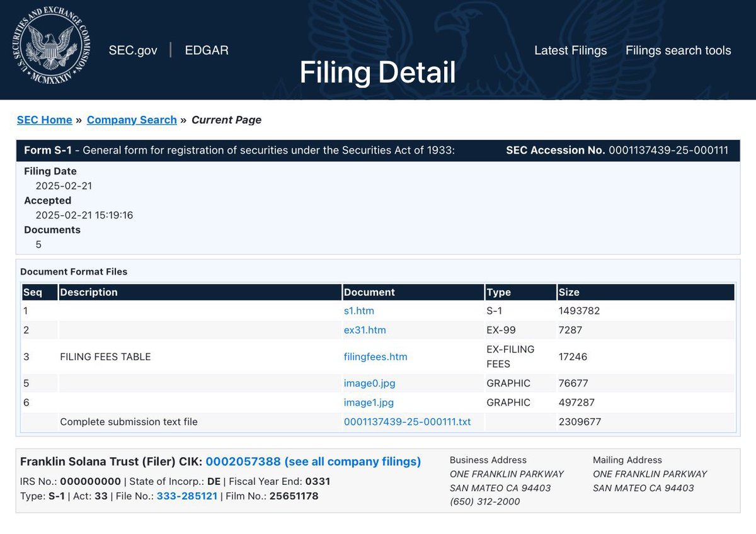Viewport: 756px width, 534px height.
Task: Click the SEC Home breadcrumb
Action: tap(45, 120)
